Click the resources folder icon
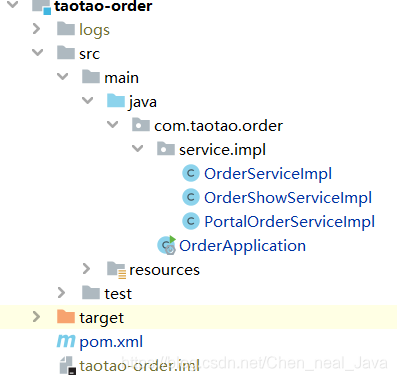Viewport: 397px width, 381px height. (116, 269)
